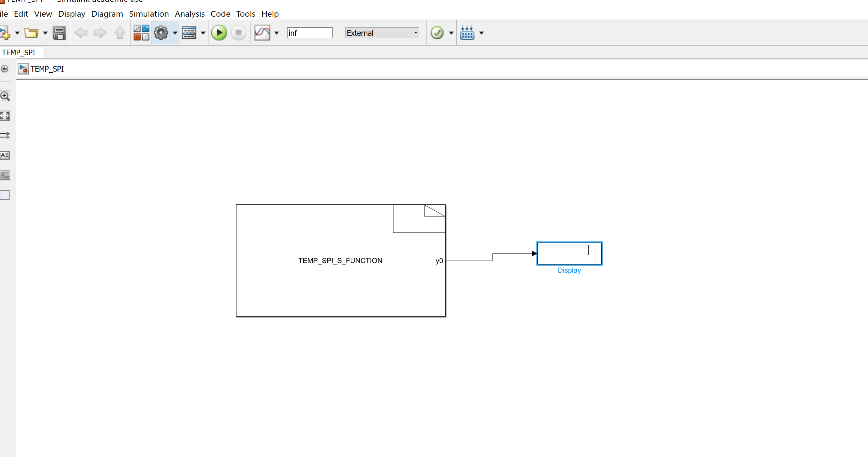Open the Code menu
The width and height of the screenshot is (868, 457).
pyautogui.click(x=221, y=14)
